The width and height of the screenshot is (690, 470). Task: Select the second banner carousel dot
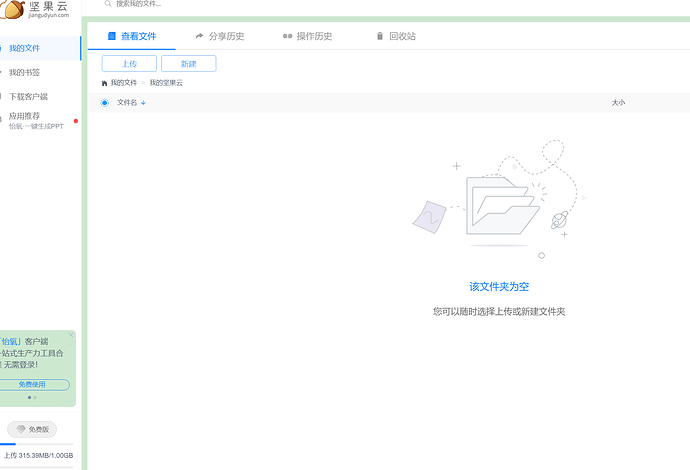pyautogui.click(x=35, y=397)
